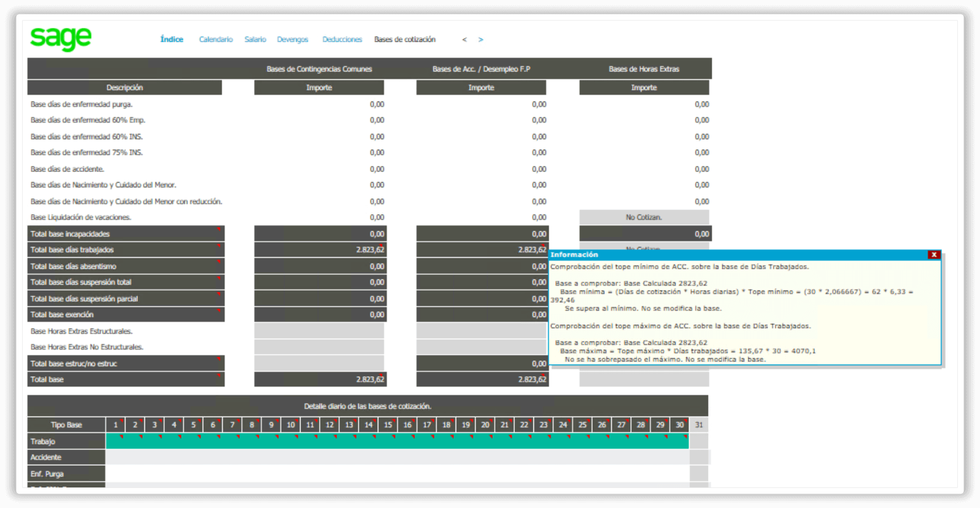The width and height of the screenshot is (980, 508).
Task: Go to previous sheet with left arrow
Action: tap(464, 40)
